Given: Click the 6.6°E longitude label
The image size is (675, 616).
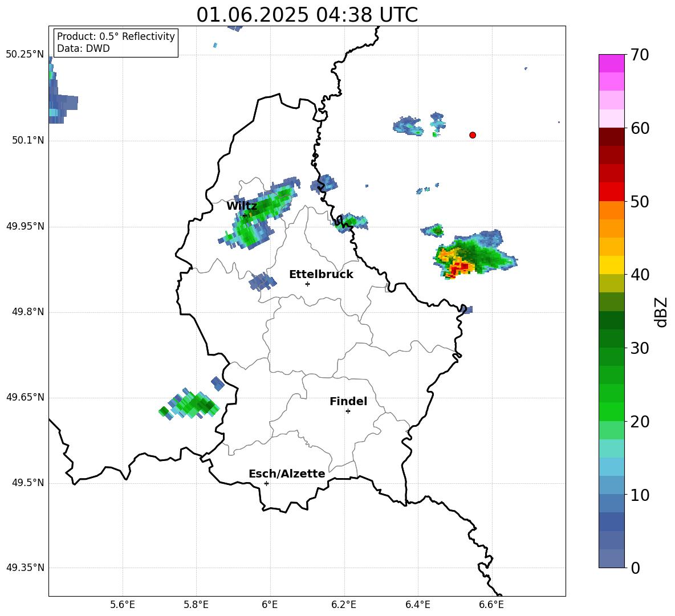Looking at the screenshot, I should point(491,605).
